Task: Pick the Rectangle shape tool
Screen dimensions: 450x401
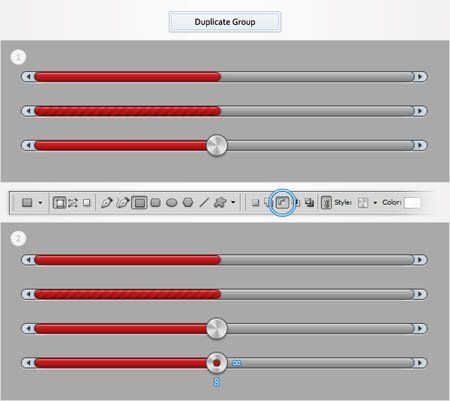Action: click(139, 203)
